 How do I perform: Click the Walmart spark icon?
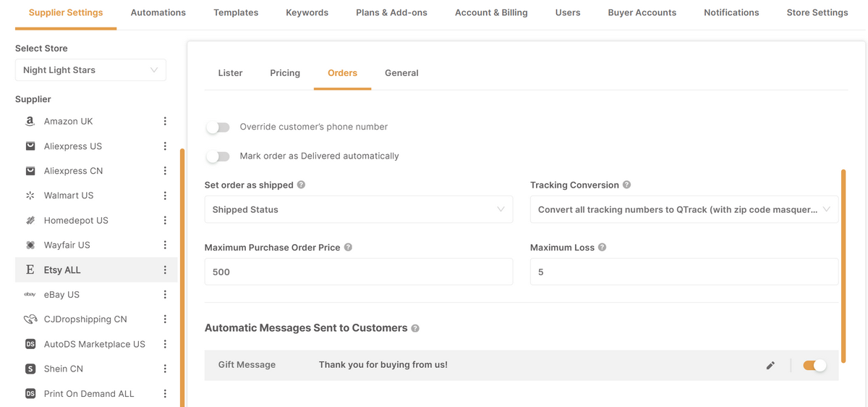30,196
